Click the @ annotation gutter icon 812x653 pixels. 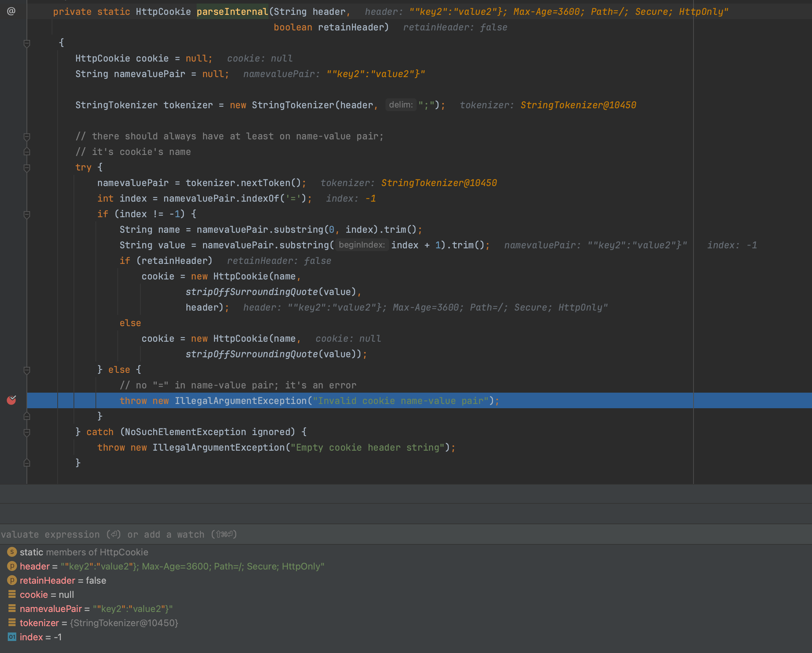(x=11, y=11)
